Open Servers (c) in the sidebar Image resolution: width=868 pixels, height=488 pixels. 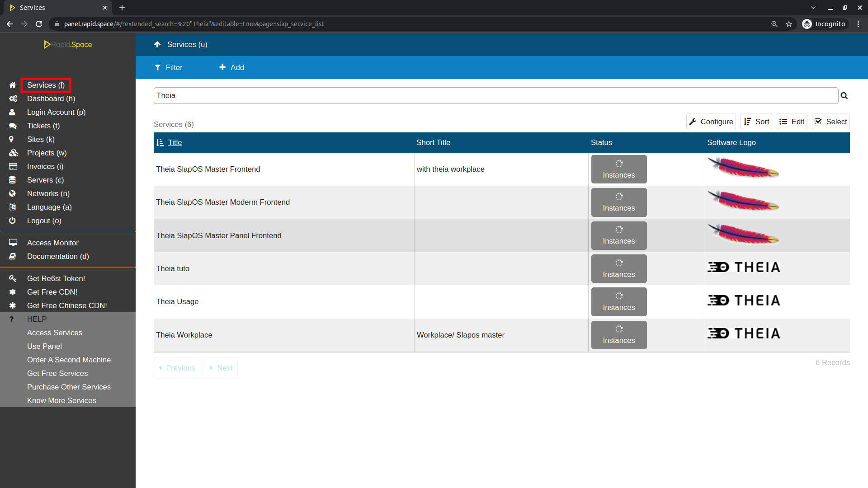click(45, 180)
